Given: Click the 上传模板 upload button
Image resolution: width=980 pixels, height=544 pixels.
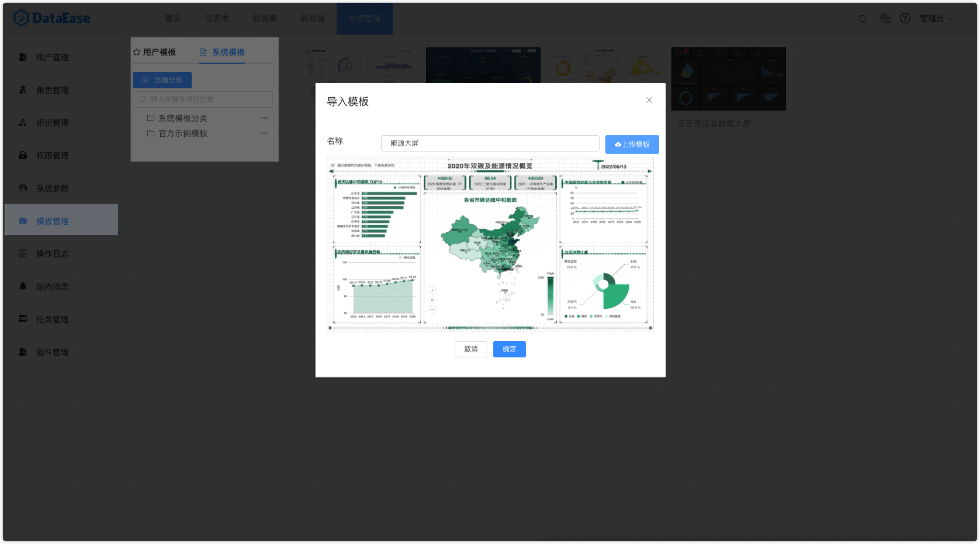Looking at the screenshot, I should pyautogui.click(x=631, y=144).
